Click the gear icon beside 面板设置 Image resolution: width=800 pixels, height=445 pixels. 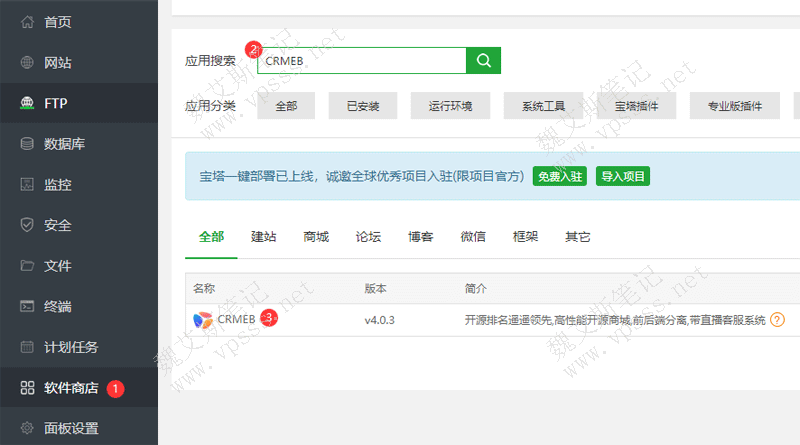(x=27, y=428)
